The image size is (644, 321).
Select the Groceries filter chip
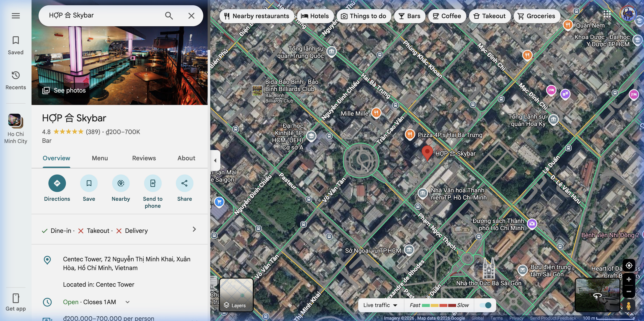[537, 16]
